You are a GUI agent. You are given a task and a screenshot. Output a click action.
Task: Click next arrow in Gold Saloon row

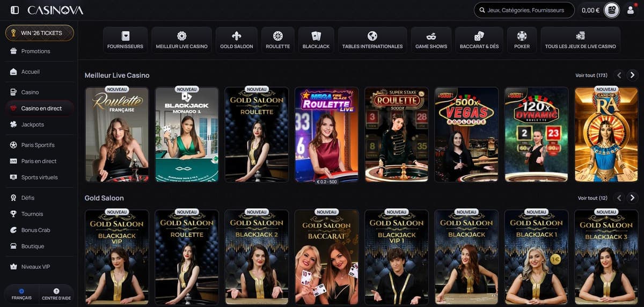click(633, 198)
